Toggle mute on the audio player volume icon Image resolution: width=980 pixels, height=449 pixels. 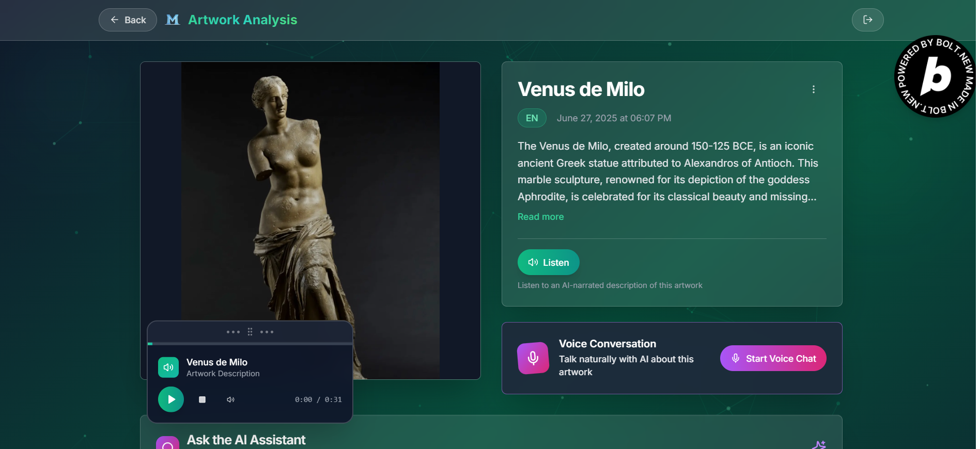point(230,399)
